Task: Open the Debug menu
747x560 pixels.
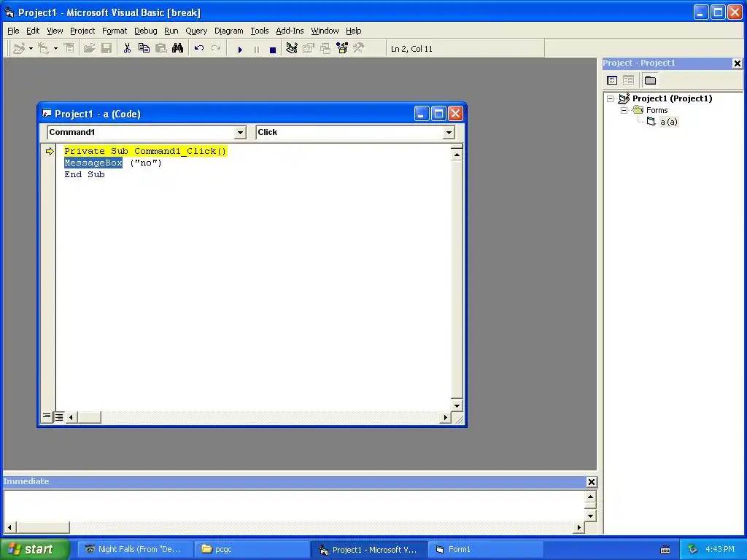Action: pos(146,31)
